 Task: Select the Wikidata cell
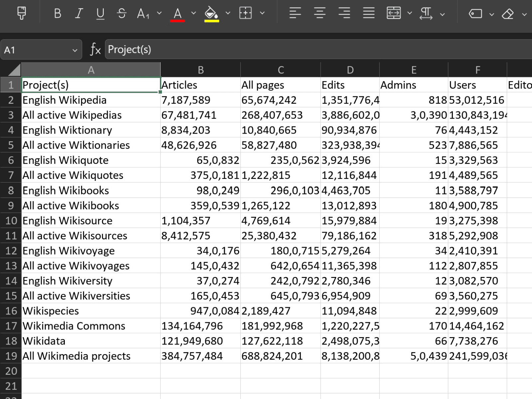[x=91, y=341]
